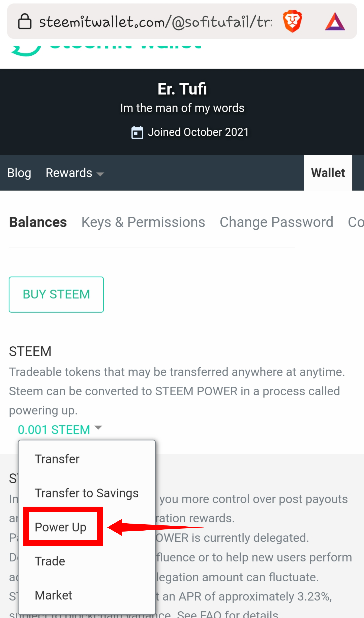Switch to the Blog tab
The image size is (364, 618).
tap(19, 173)
